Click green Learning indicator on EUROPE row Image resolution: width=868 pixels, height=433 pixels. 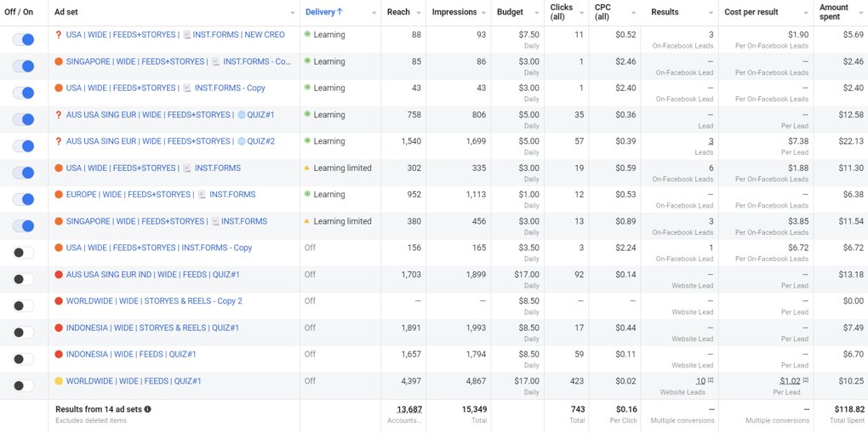click(307, 194)
